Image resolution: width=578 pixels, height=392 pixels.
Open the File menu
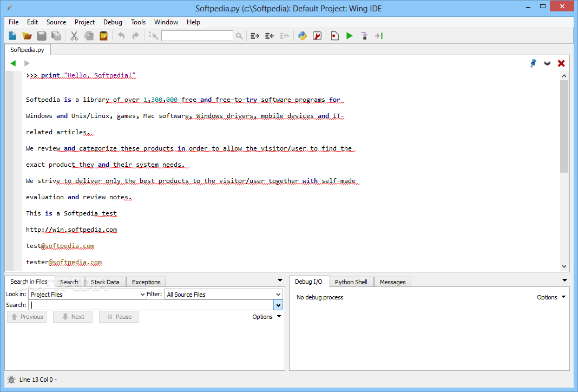tap(14, 22)
